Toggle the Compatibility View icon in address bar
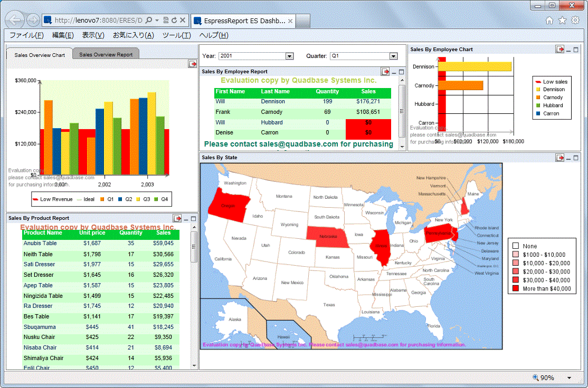 [x=166, y=20]
